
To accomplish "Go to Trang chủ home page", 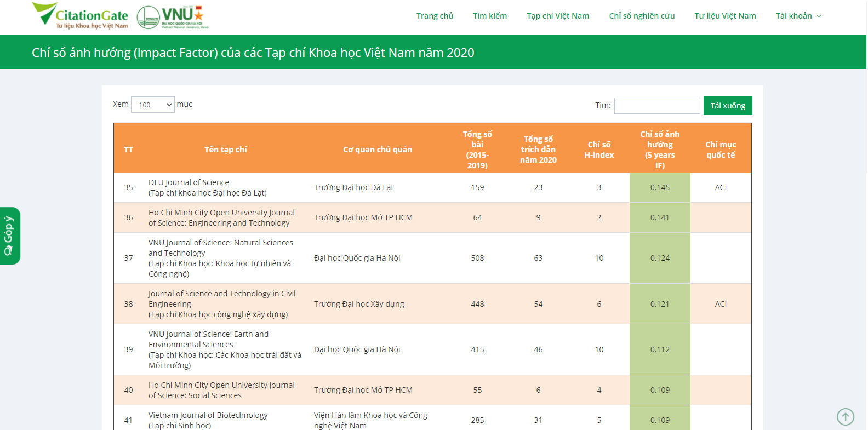I will click(x=435, y=16).
